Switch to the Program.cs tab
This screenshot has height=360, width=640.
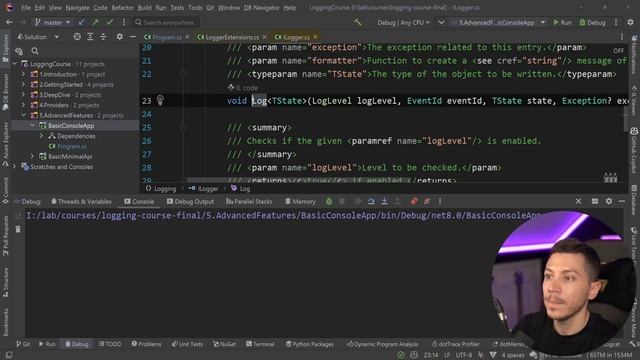tap(167, 37)
